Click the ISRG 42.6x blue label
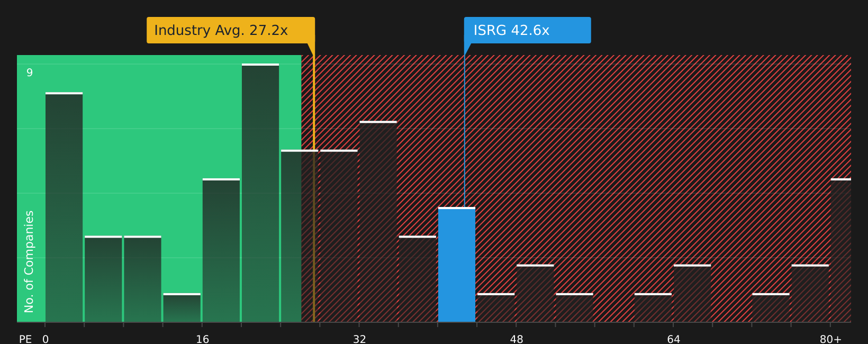Image resolution: width=868 pixels, height=344 pixels. click(x=527, y=30)
